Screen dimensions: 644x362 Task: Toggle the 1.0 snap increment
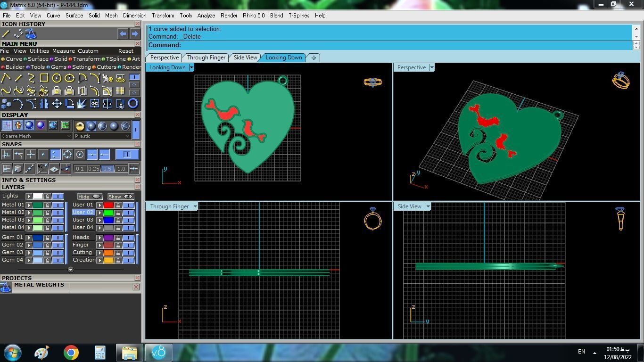pyautogui.click(x=121, y=169)
